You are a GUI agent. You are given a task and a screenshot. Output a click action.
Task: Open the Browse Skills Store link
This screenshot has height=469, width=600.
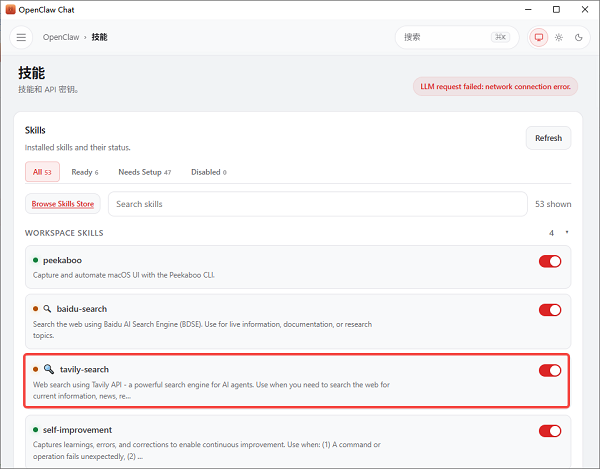(x=63, y=204)
